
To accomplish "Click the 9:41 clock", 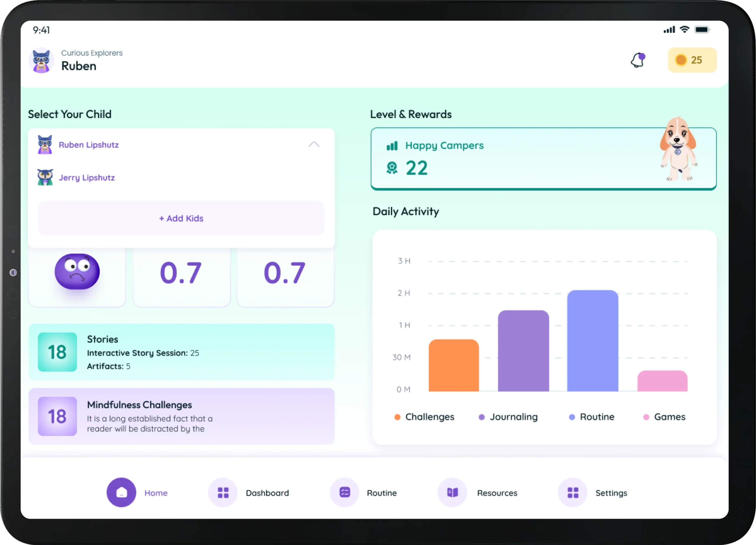I will point(41,30).
